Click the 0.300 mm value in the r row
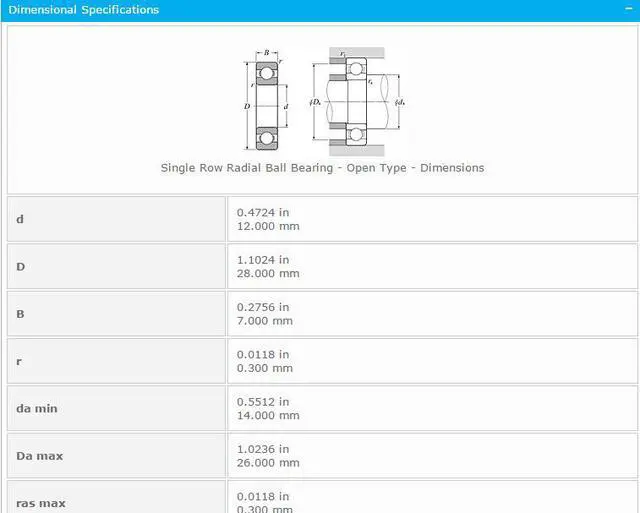This screenshot has width=640, height=513. [x=264, y=368]
